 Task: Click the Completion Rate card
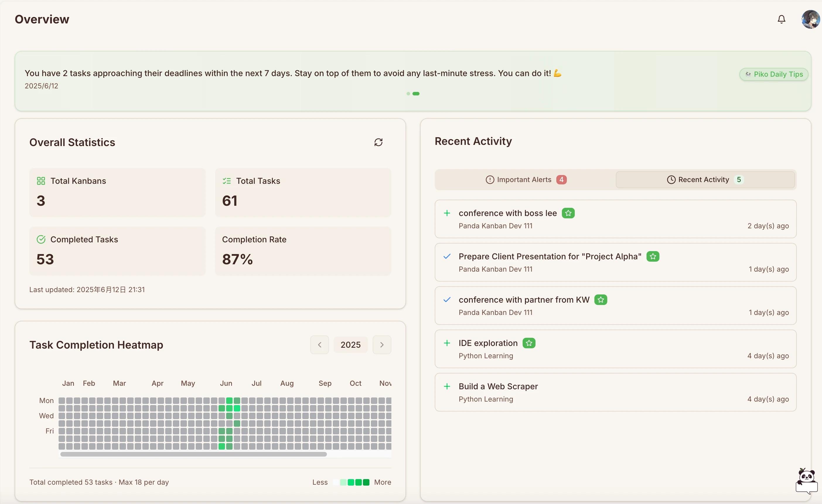click(303, 251)
